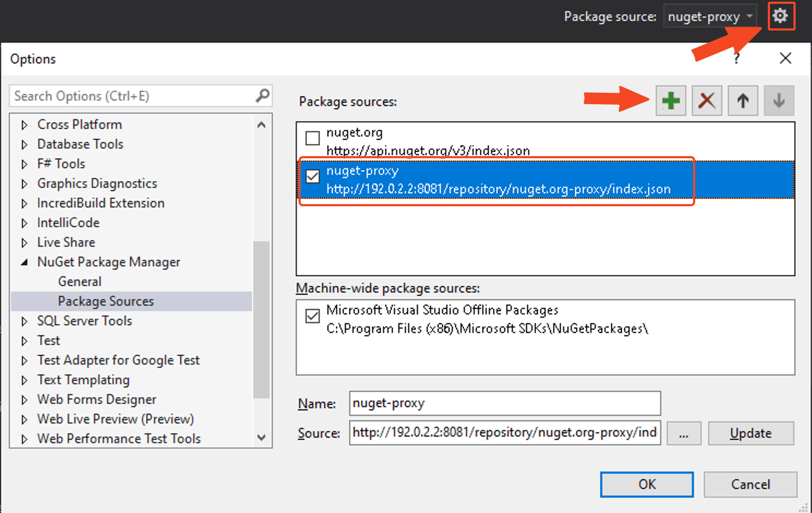Screen dimensions: 812x513
Task: Open NuGet settings gear icon
Action: 780,16
